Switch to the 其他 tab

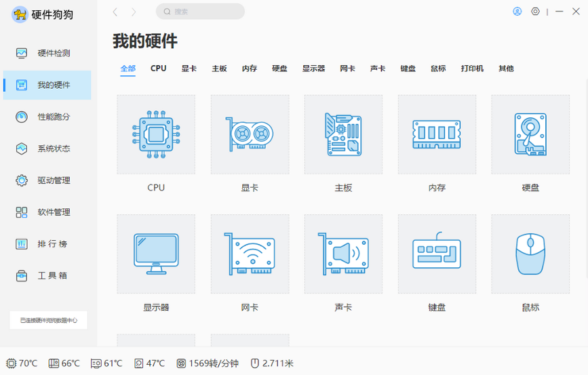click(x=506, y=68)
